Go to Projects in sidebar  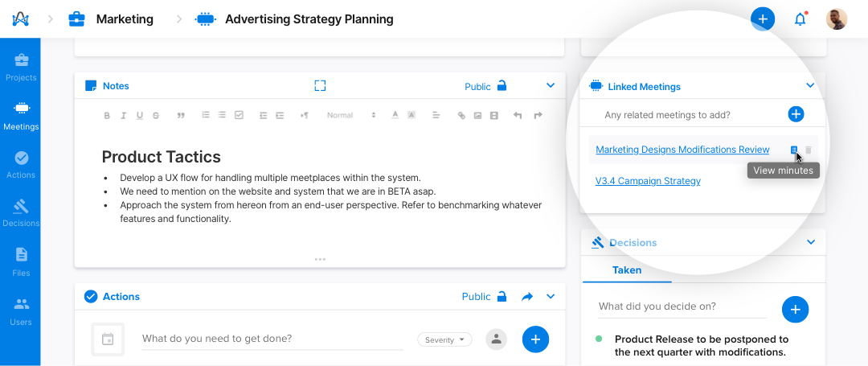[x=21, y=68]
